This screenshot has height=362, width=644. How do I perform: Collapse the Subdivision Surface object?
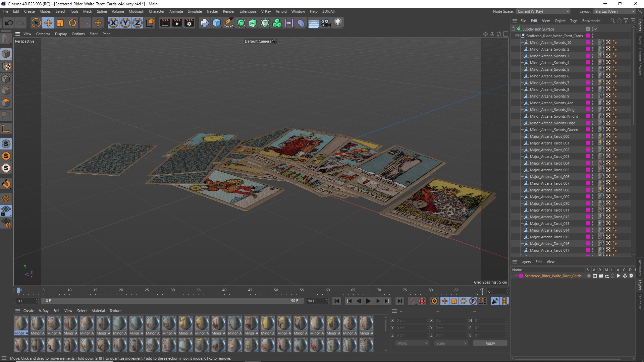[513, 29]
